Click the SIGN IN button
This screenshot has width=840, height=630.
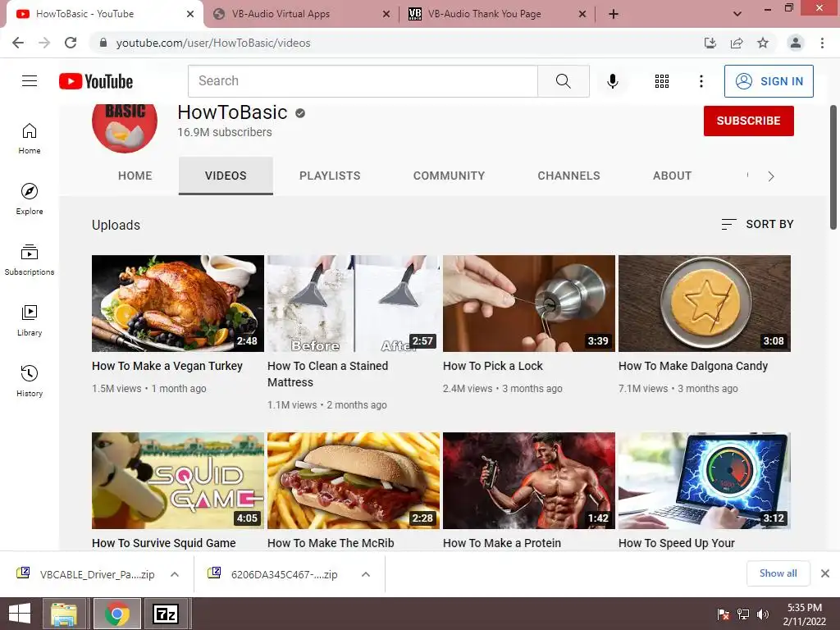coord(769,81)
